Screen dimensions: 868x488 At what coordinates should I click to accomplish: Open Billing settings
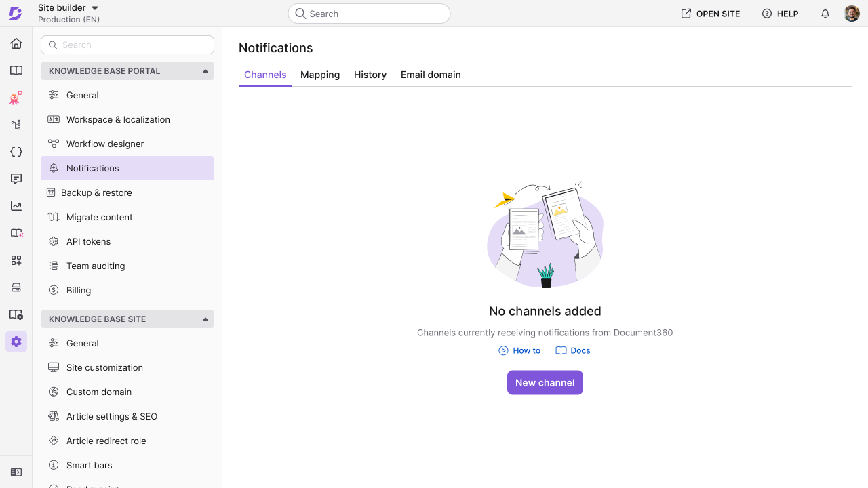coord(127,290)
